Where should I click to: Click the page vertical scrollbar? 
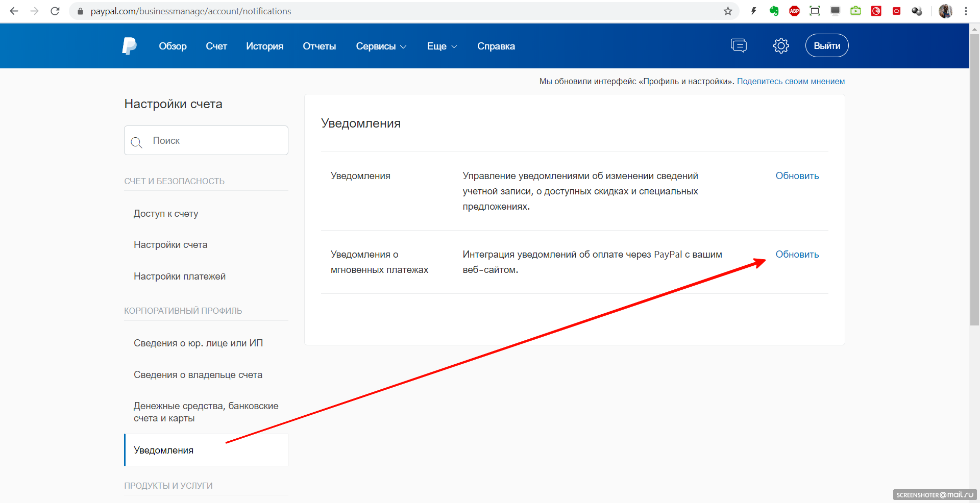click(974, 179)
